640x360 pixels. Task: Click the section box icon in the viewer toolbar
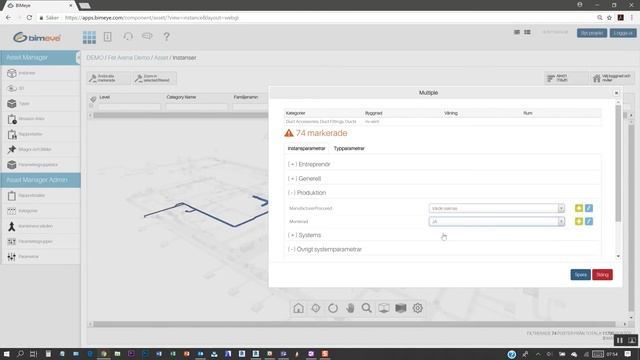click(x=401, y=308)
